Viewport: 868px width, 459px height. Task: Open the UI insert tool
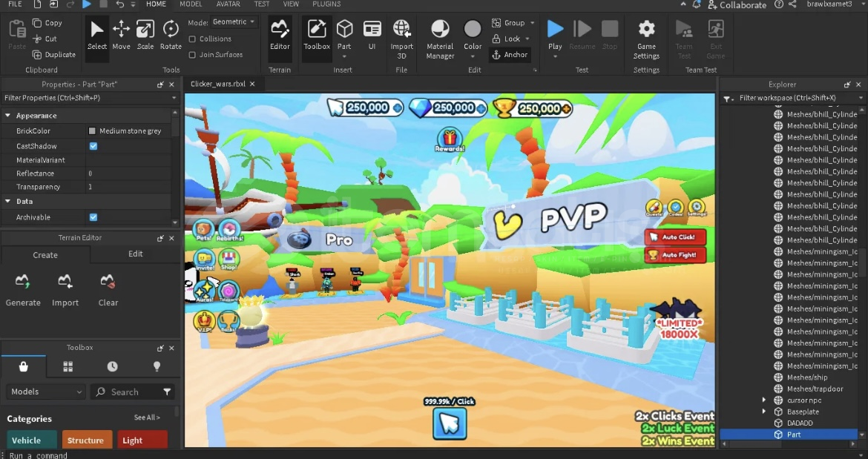coord(372,36)
